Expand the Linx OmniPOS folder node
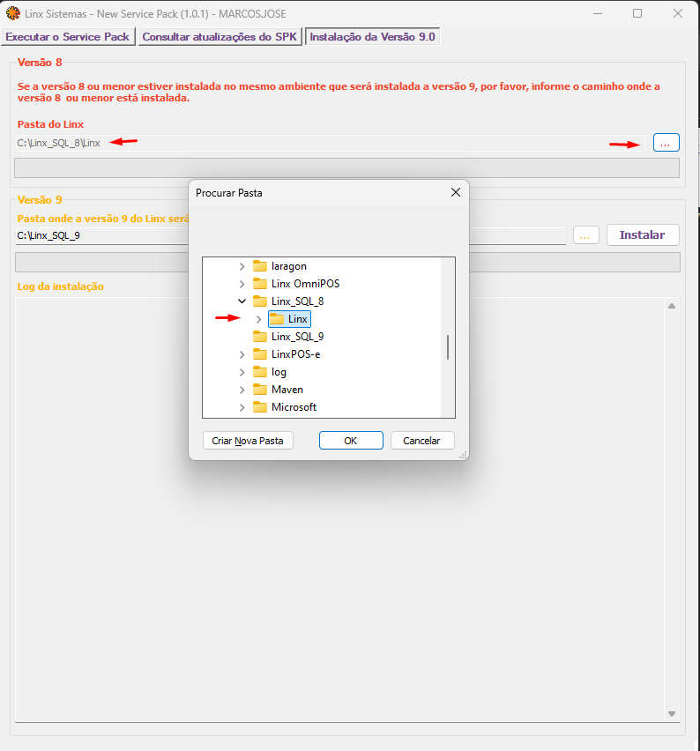Viewport: 700px width, 751px height. (242, 284)
